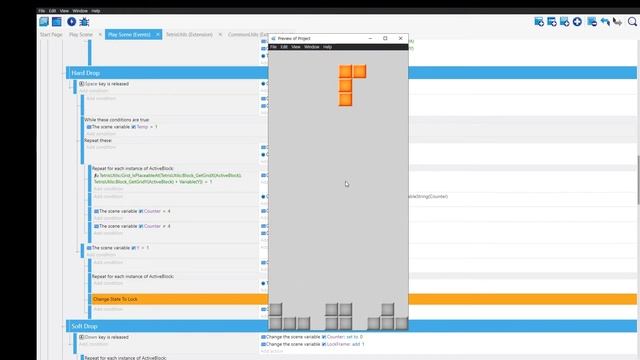Switch to the Play Scene tab

click(81, 35)
